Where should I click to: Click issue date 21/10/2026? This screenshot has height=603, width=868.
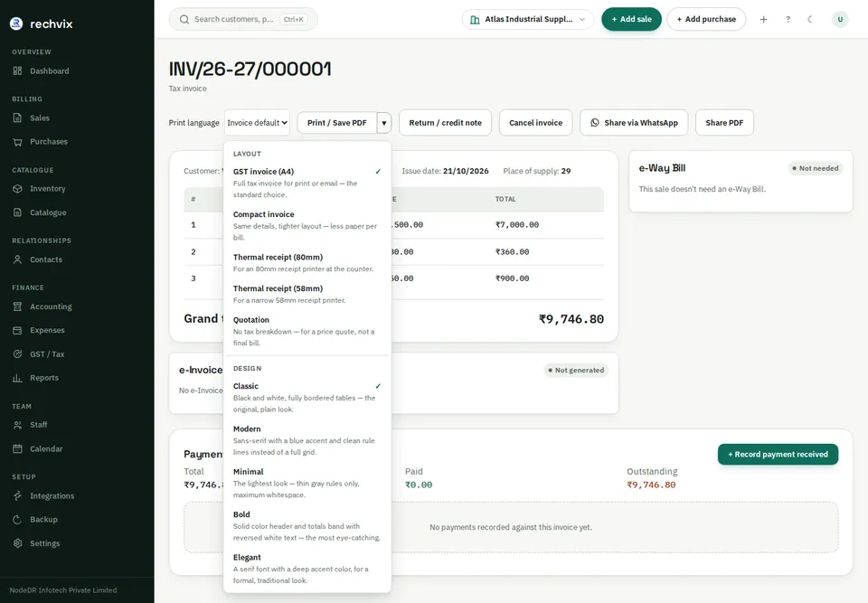[x=466, y=171]
